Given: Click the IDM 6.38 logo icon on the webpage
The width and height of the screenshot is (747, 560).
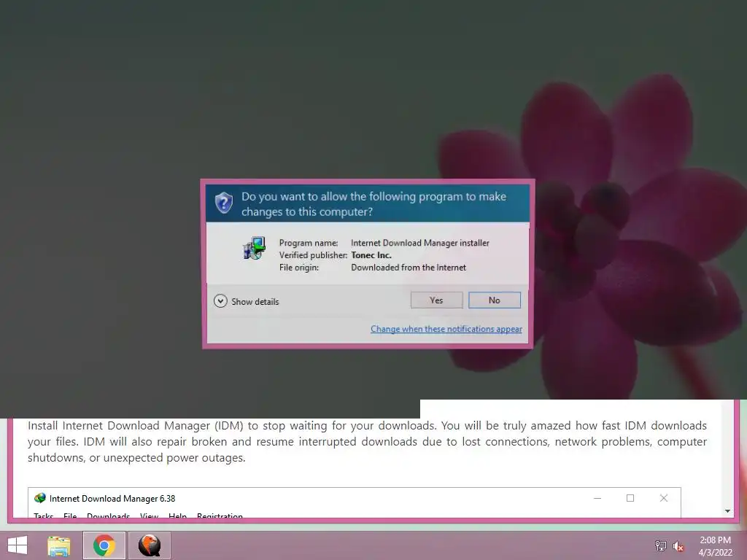Looking at the screenshot, I should 40,498.
